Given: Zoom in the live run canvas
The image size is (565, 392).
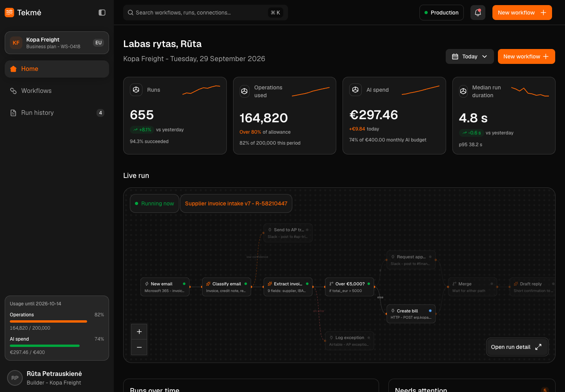Looking at the screenshot, I should coord(139,332).
